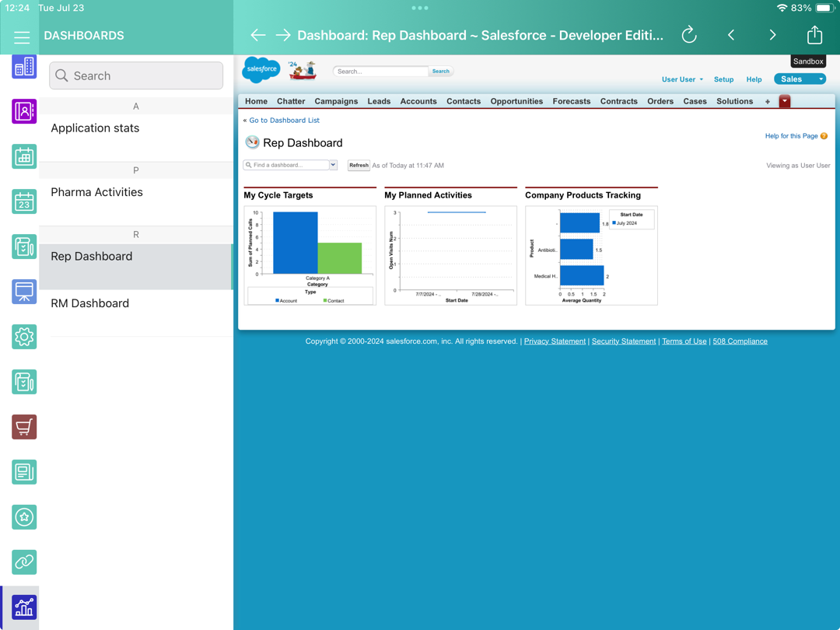Open the shopping cart app in sidebar
Screen dimensions: 840x630
point(23,427)
